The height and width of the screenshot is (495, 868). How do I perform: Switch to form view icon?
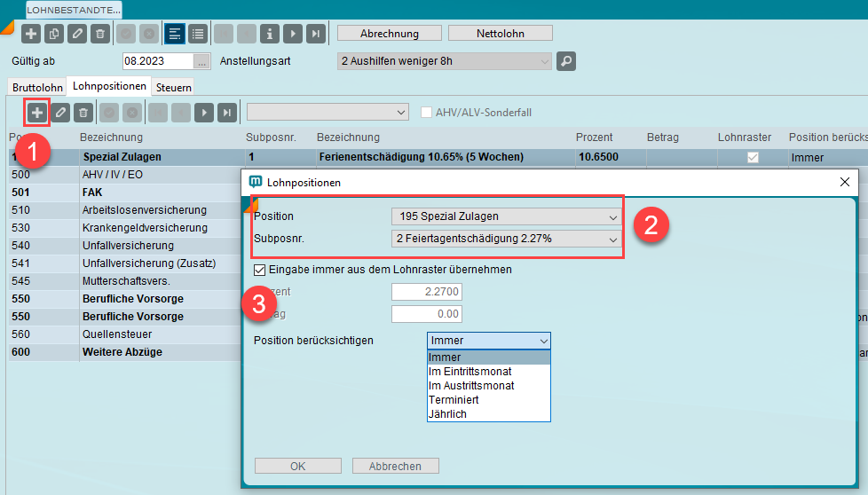174,34
